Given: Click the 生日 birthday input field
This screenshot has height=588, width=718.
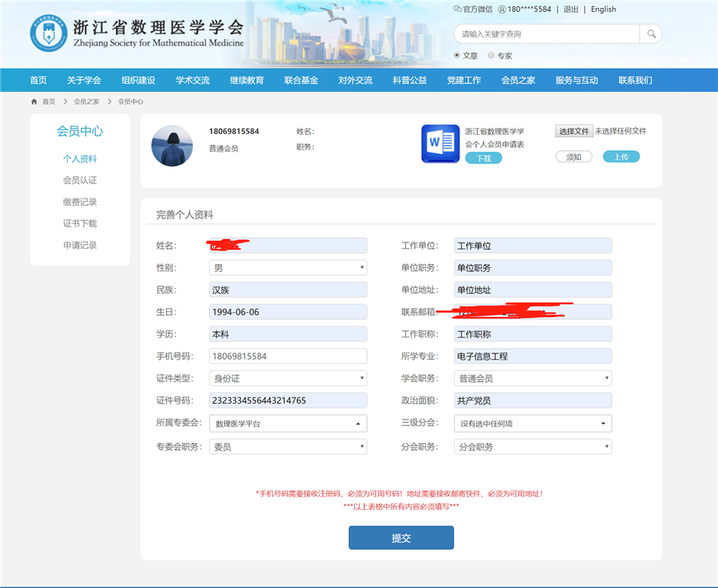Looking at the screenshot, I should (288, 312).
